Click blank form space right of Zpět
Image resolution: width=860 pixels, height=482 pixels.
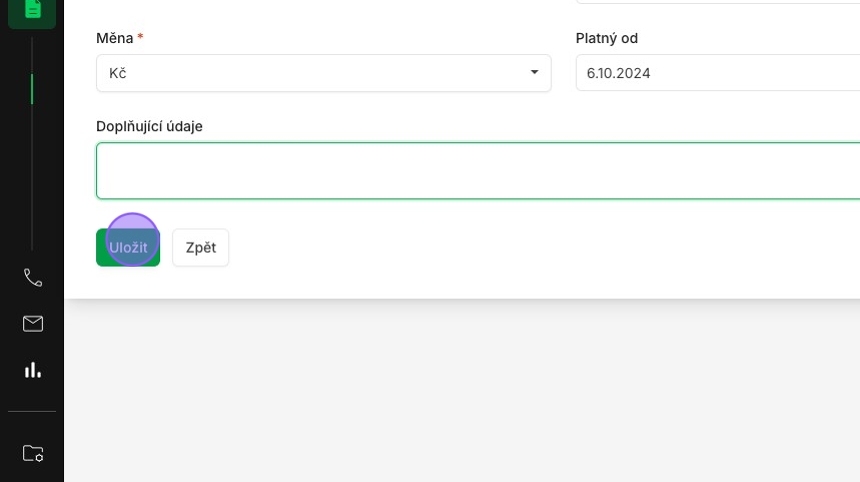543,247
